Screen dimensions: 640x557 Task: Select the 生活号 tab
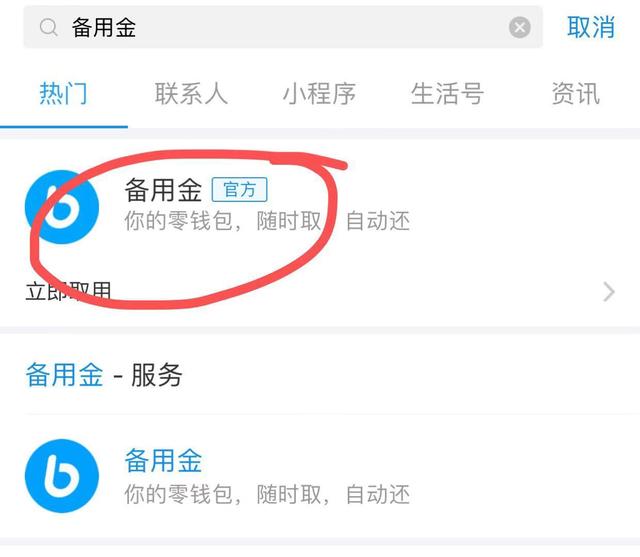(447, 93)
